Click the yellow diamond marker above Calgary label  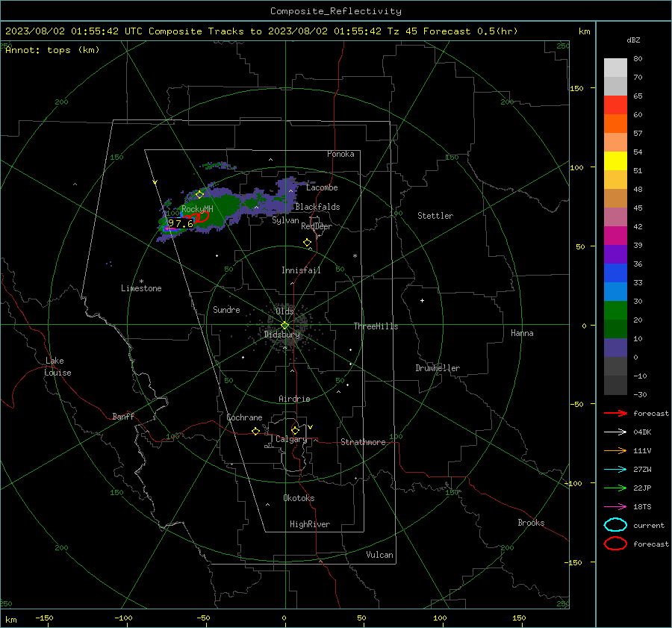(x=295, y=430)
